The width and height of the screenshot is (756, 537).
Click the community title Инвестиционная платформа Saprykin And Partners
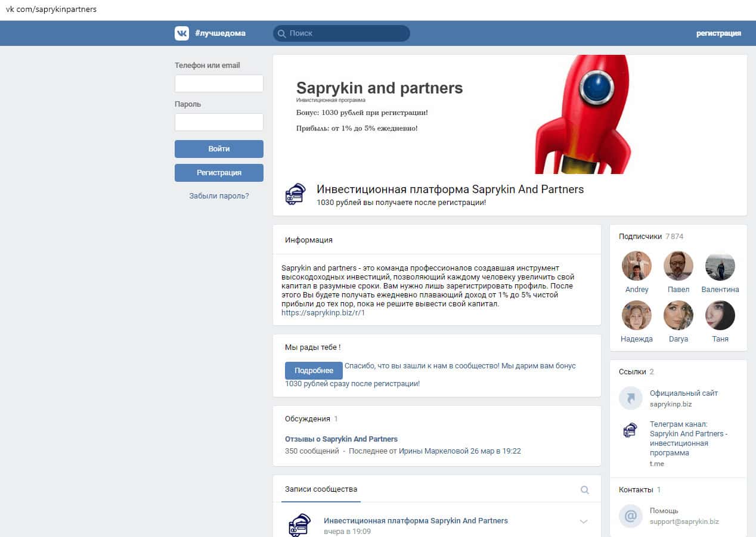(450, 190)
